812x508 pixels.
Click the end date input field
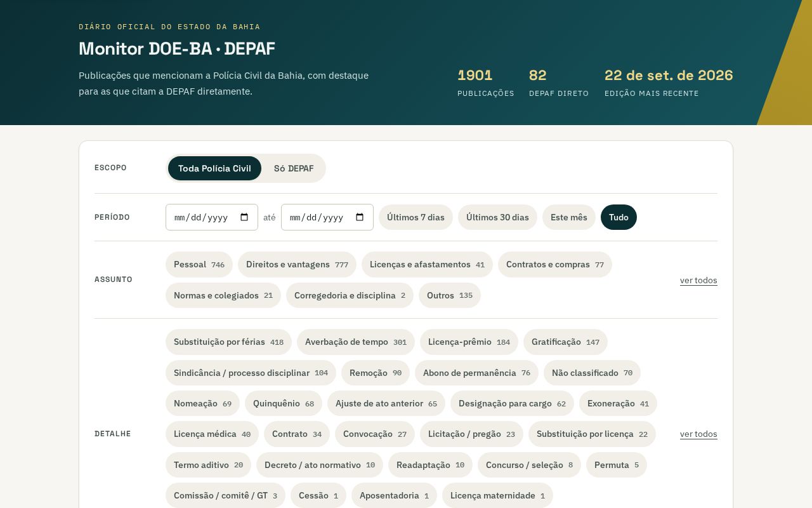click(327, 217)
